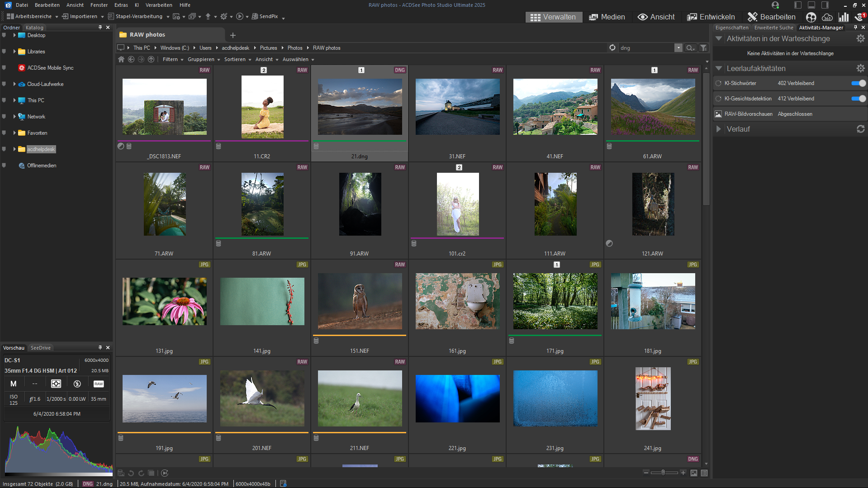This screenshot has height=488, width=868.
Task: Open the Extras menu
Action: coord(121,5)
